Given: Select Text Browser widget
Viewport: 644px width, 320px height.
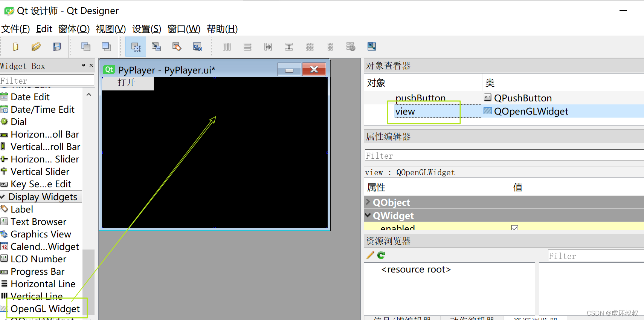Looking at the screenshot, I should point(38,222).
